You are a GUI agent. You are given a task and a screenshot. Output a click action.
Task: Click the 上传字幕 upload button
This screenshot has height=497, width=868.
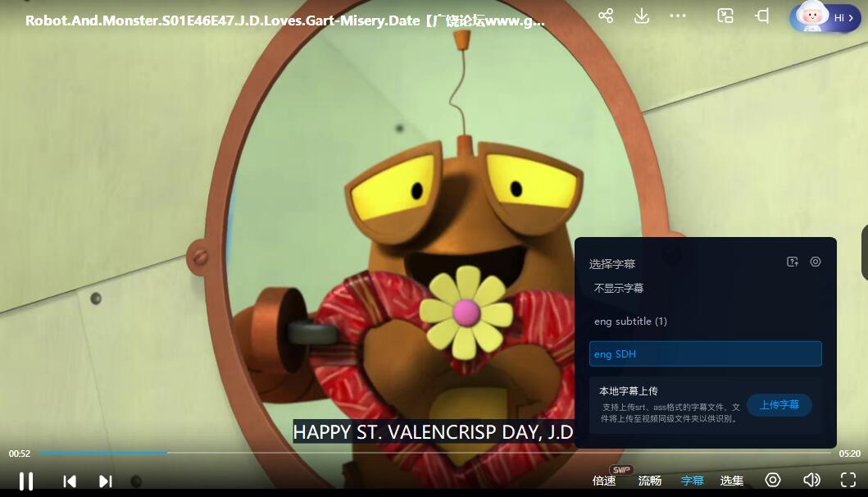[779, 405]
